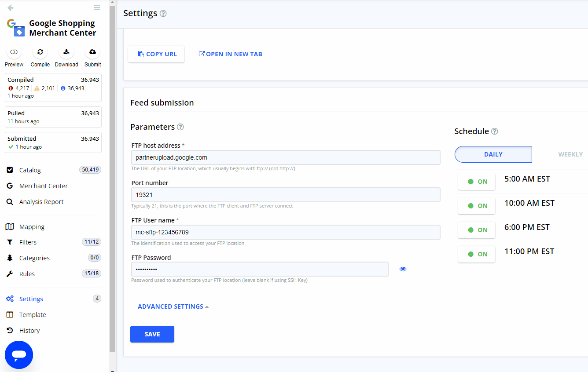Click the orange warnings count 2,101

(45, 88)
